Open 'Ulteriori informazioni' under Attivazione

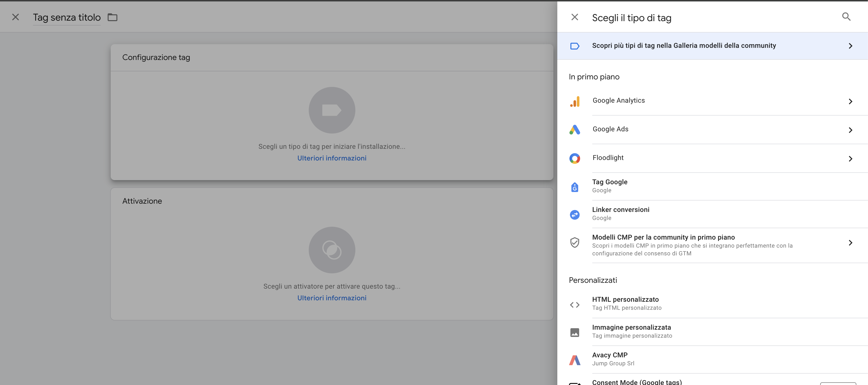[332, 298]
